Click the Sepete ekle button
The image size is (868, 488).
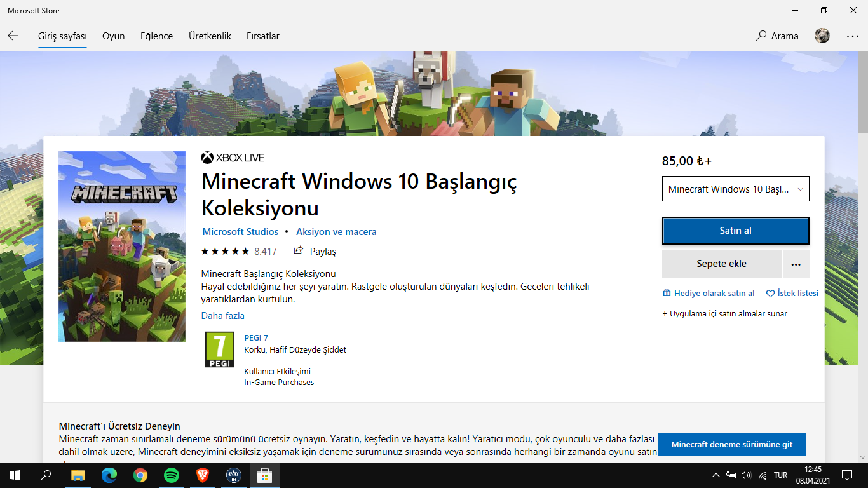[x=722, y=264]
